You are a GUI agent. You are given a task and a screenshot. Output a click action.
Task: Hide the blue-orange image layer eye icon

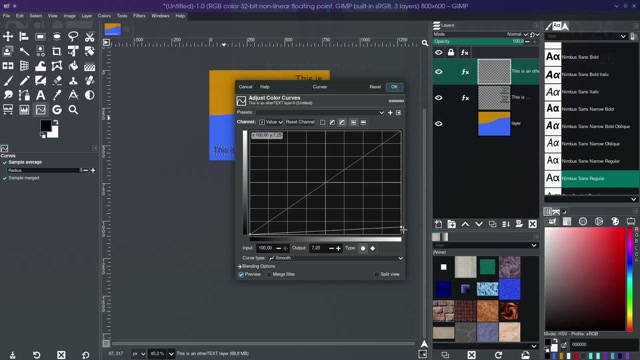pos(439,124)
